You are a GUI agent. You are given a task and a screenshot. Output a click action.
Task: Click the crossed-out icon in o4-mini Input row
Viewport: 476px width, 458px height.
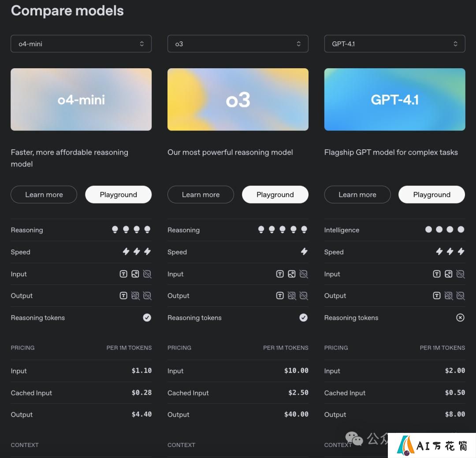pos(147,274)
